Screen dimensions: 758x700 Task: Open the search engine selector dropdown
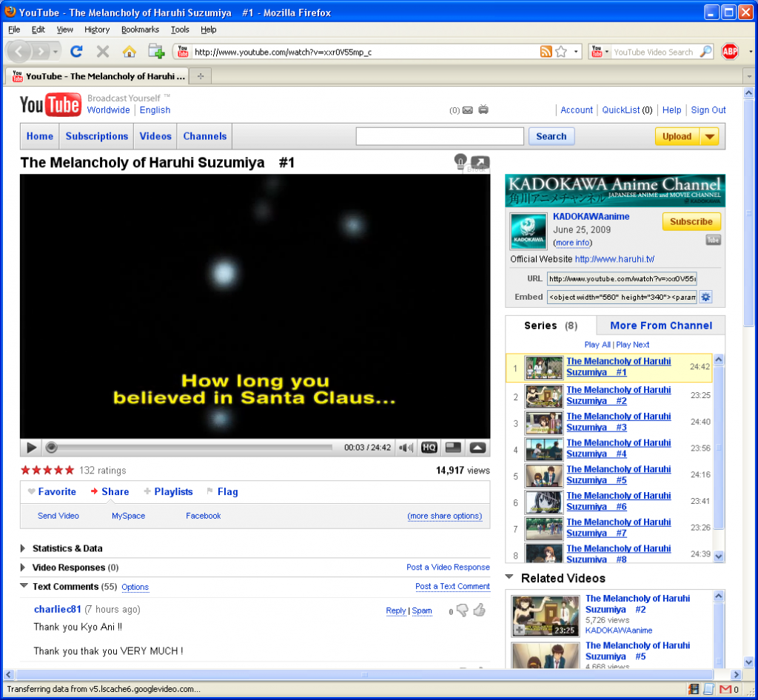tap(600, 52)
